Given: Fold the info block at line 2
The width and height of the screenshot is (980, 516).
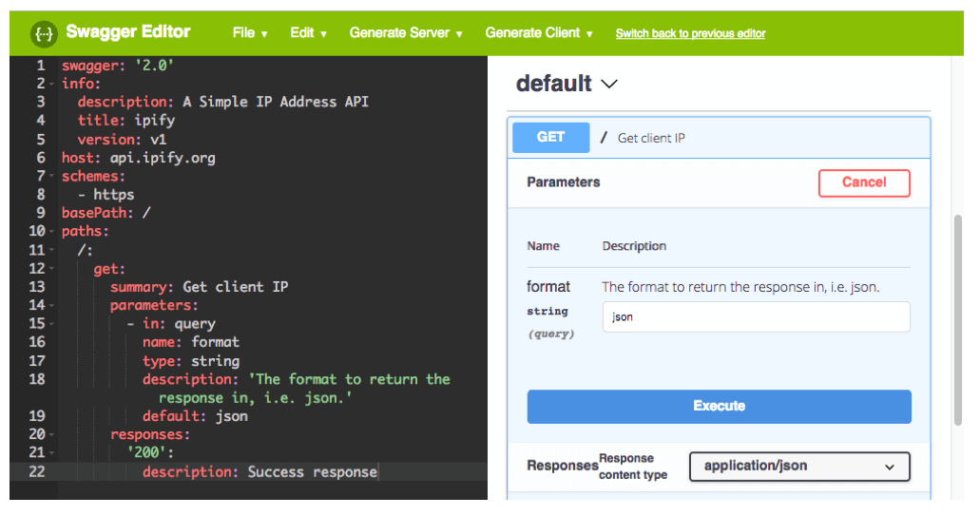Looking at the screenshot, I should click(x=51, y=84).
